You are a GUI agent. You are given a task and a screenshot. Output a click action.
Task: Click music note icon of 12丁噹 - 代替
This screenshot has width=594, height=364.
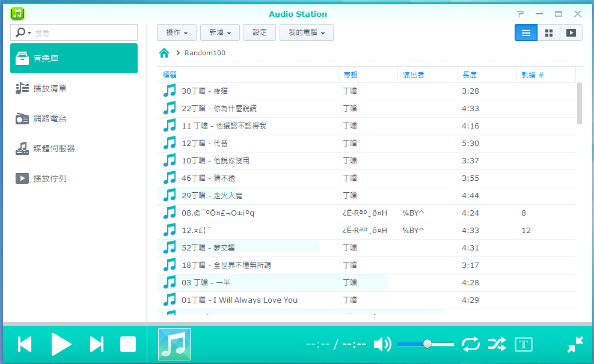coord(170,143)
